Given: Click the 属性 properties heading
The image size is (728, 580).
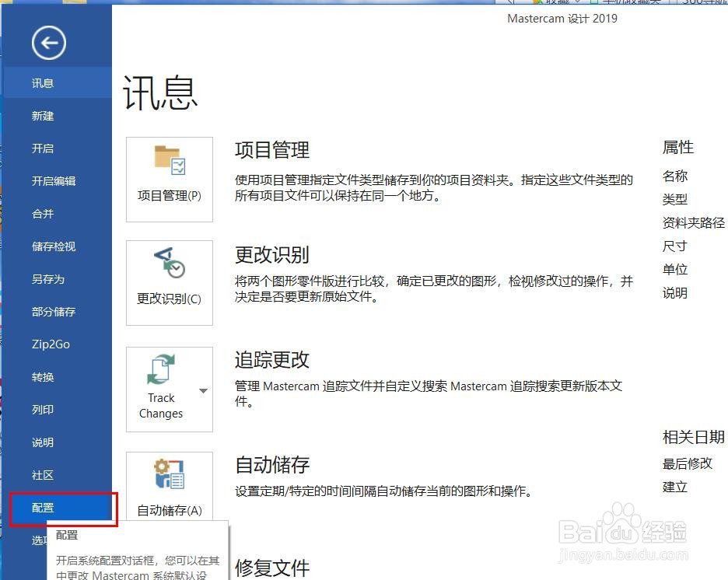Looking at the screenshot, I should pos(678,148).
